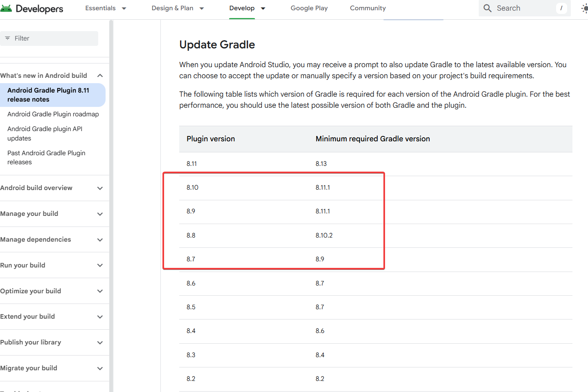588x392 pixels.
Task: Expand the Develop dropdown arrow
Action: (263, 8)
